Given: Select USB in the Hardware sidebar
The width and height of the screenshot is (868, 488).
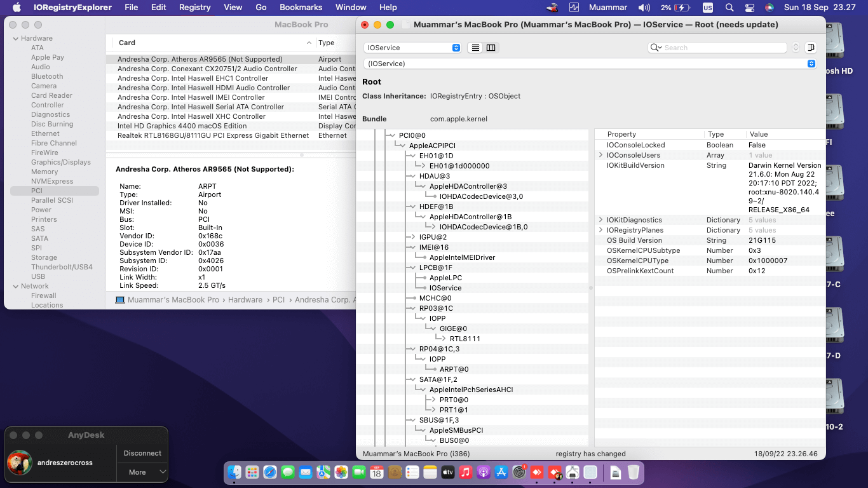Looking at the screenshot, I should coord(38,276).
